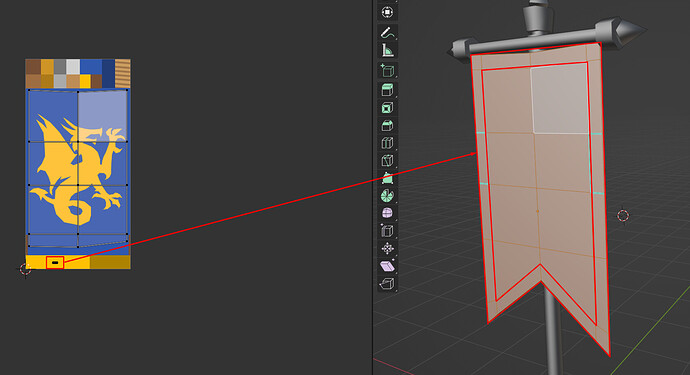This screenshot has width=690, height=375.
Task: Select the Rip Region tool
Action: tap(387, 284)
